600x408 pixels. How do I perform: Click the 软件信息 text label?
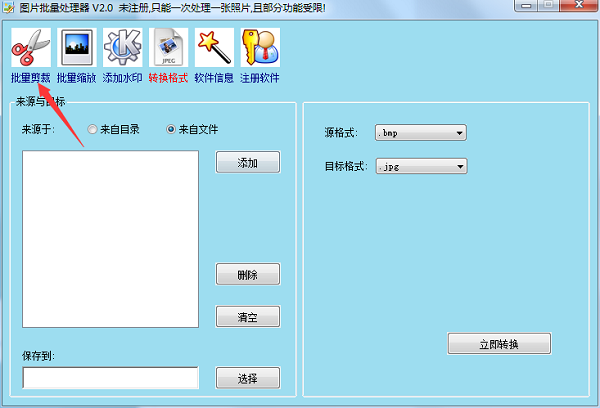pos(214,78)
